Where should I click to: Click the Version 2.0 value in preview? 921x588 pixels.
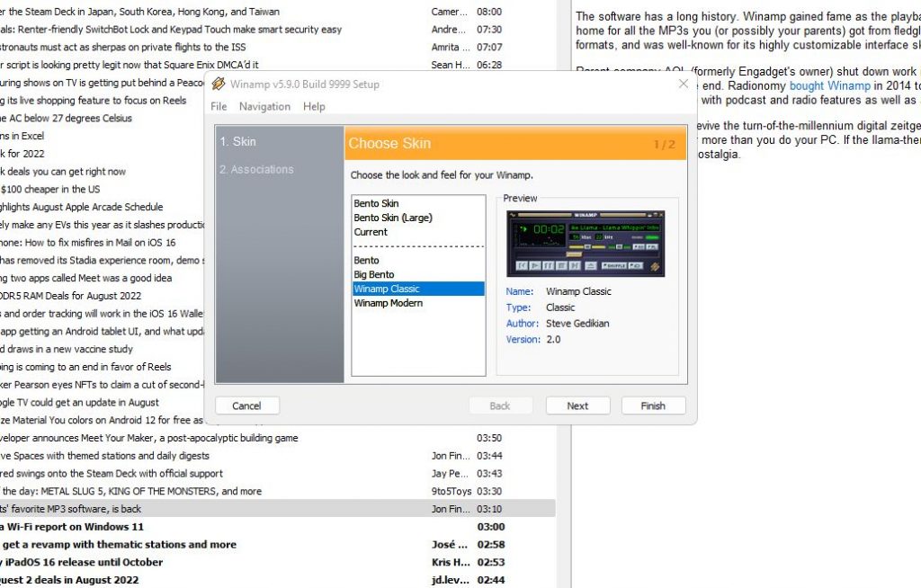(553, 340)
